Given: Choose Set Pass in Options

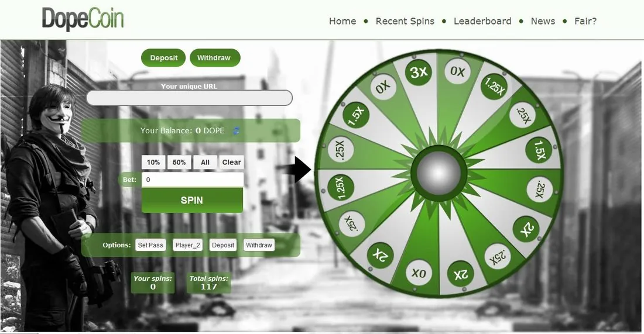Looking at the screenshot, I should 150,245.
